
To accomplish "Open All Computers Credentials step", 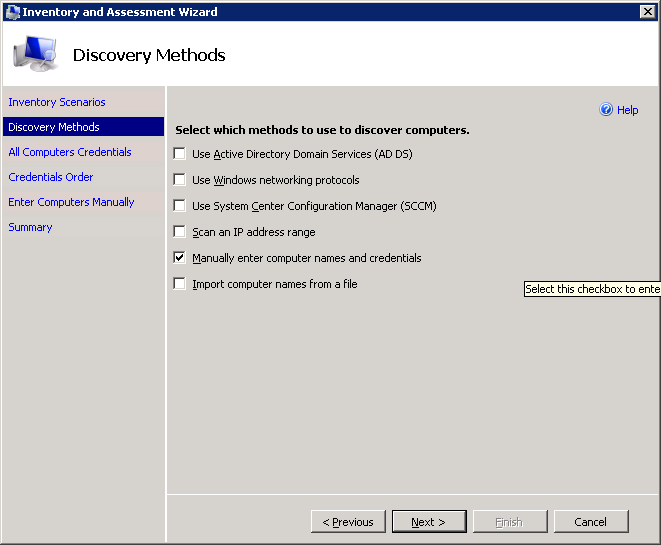I will click(70, 152).
